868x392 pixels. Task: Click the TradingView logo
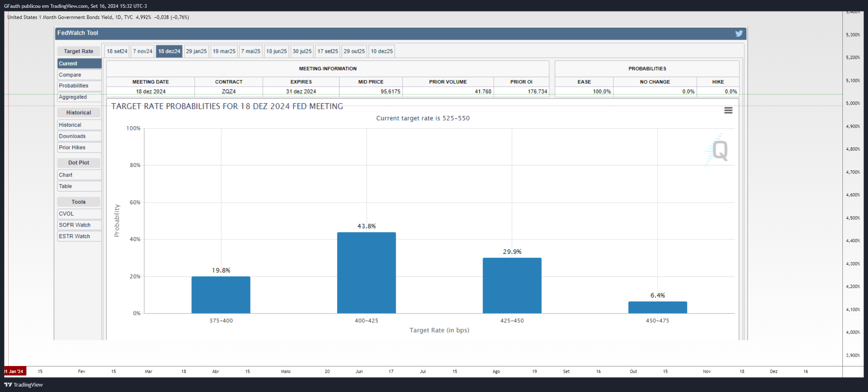coord(24,385)
